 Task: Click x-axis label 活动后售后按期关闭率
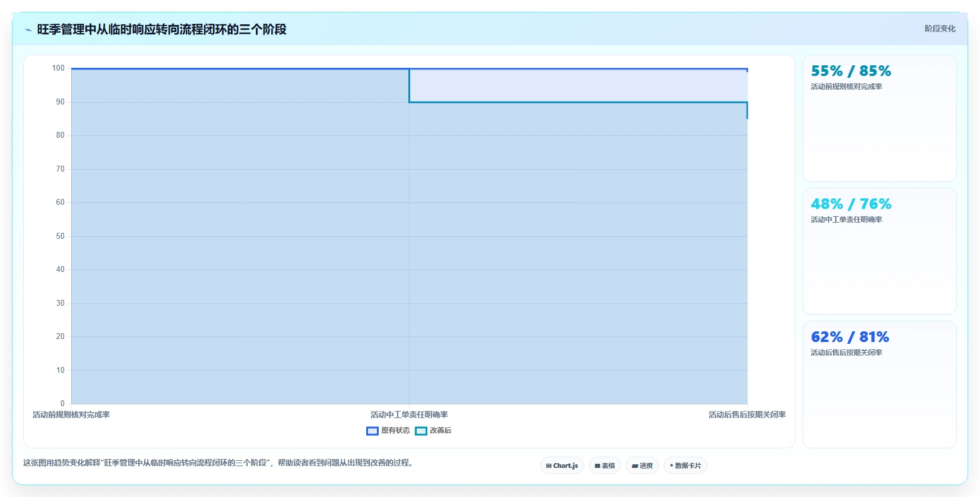(x=747, y=414)
